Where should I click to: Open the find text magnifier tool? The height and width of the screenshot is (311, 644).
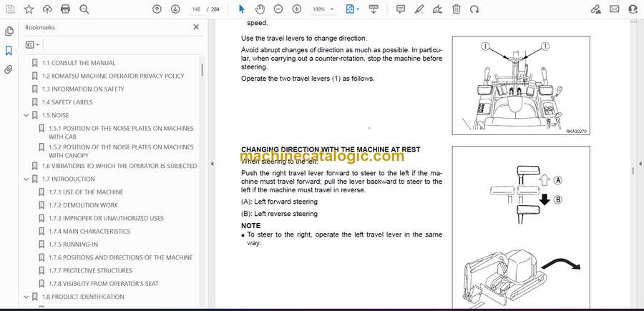pyautogui.click(x=84, y=9)
